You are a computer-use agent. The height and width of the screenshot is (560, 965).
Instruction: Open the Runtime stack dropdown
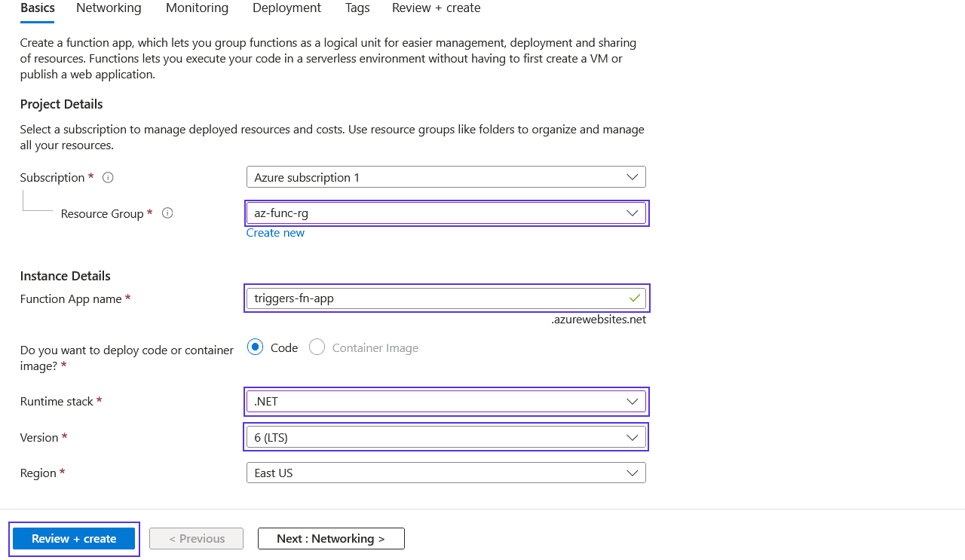click(x=633, y=401)
